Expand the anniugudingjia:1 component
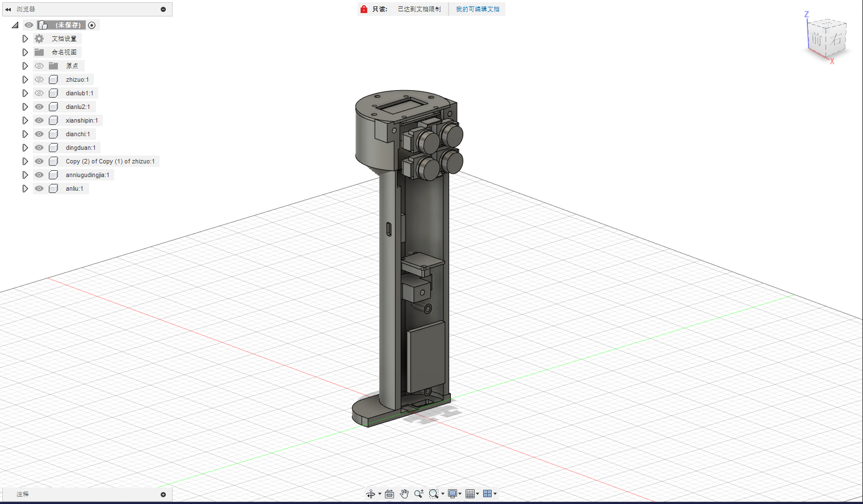 [25, 175]
